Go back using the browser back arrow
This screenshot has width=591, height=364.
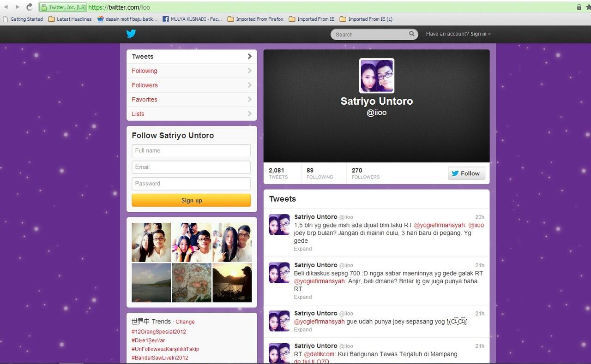point(6,7)
